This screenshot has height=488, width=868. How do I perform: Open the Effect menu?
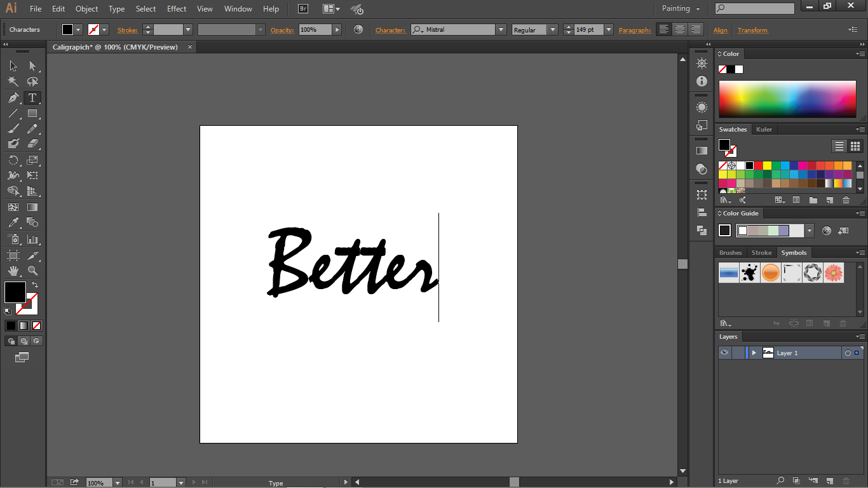[177, 9]
